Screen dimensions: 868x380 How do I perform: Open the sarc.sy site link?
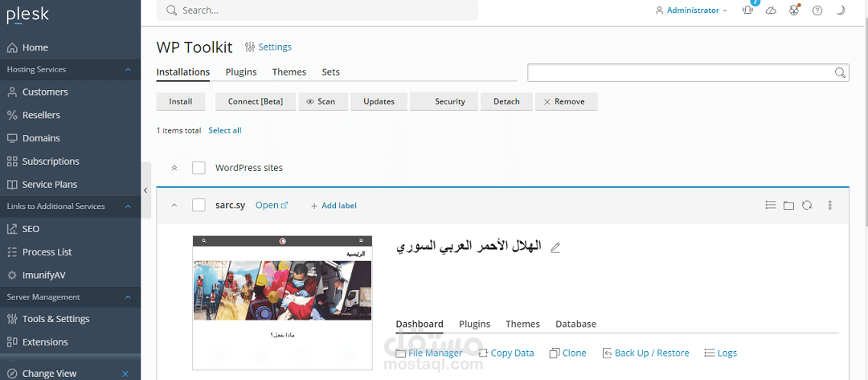(x=272, y=205)
